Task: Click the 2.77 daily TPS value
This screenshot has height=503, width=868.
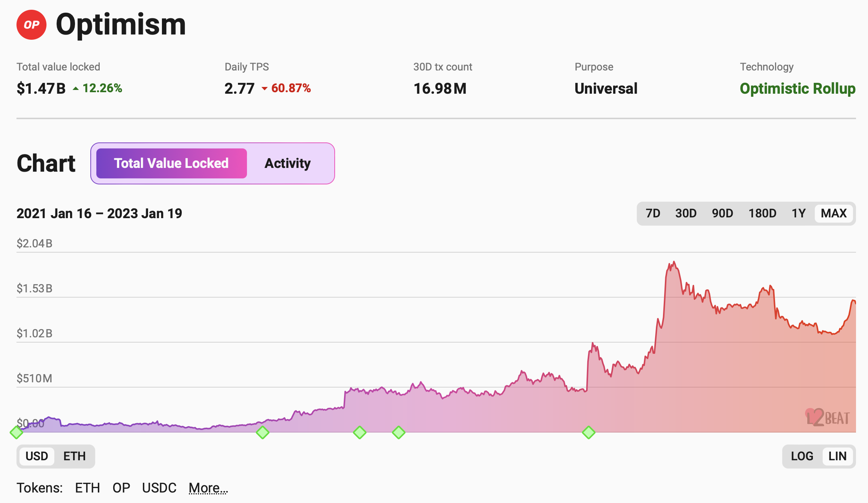Action: pos(239,88)
